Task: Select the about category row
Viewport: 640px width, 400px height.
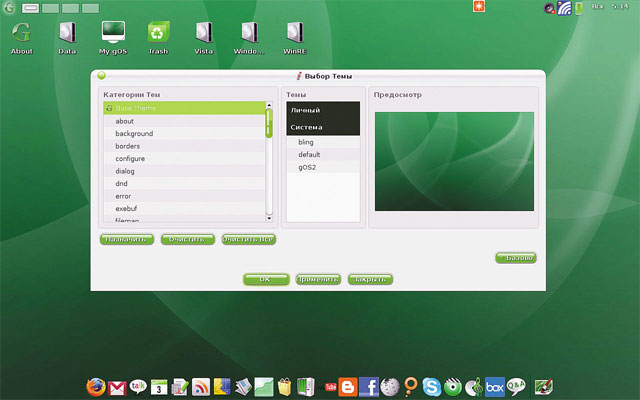Action: point(184,121)
